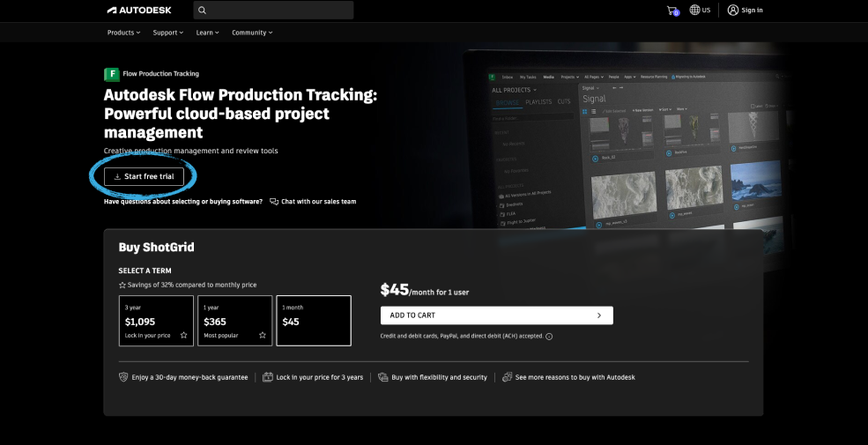
Task: Click the Buy ShotGrid heading
Action: (156, 247)
